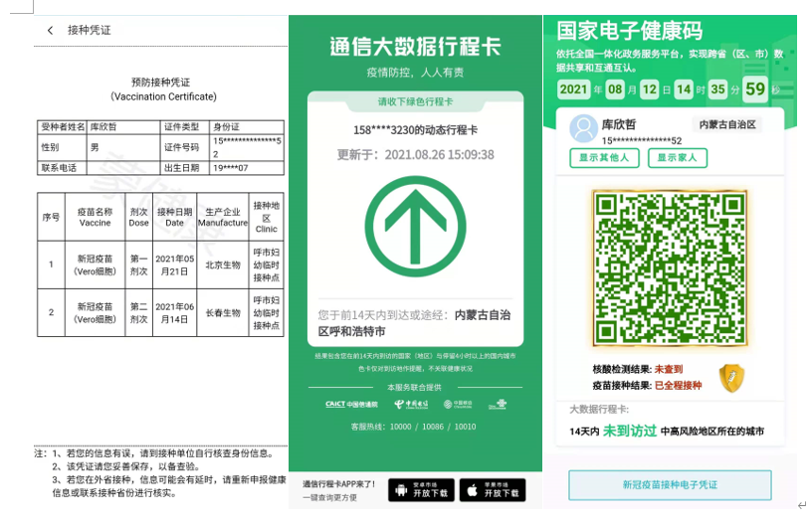Image resolution: width=812 pixels, height=528 pixels.
Task: Open 新冠疫苗接种电子凭证 button
Action: pyautogui.click(x=670, y=485)
